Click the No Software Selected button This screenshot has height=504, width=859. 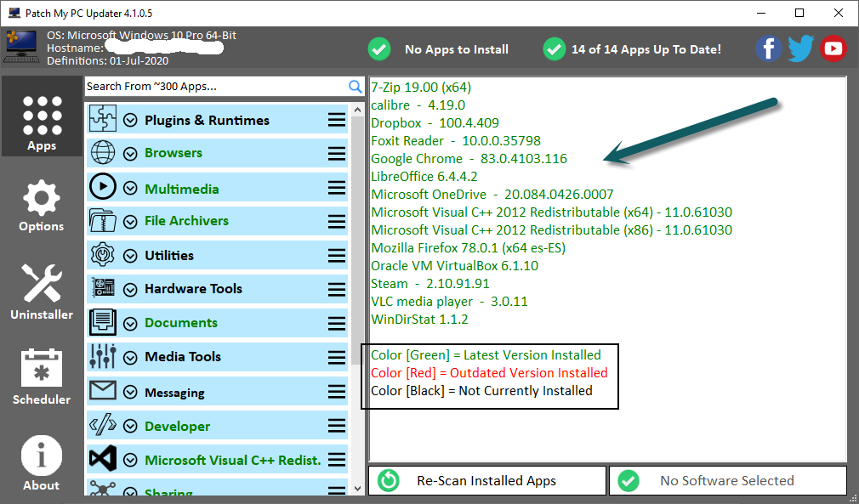pyautogui.click(x=728, y=480)
